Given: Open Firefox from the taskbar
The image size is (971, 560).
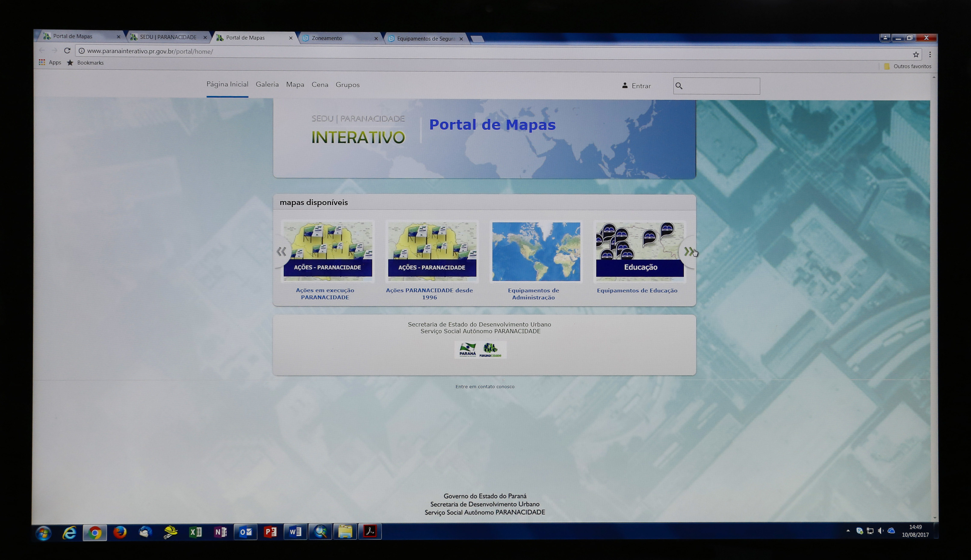Looking at the screenshot, I should point(120,532).
